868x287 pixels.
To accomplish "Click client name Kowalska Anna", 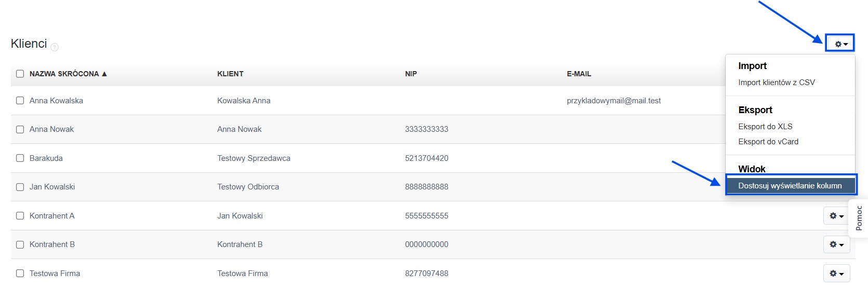I will (244, 101).
